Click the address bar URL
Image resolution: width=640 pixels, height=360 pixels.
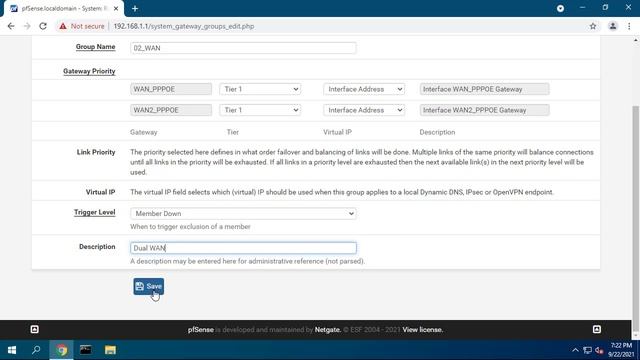[x=184, y=26]
